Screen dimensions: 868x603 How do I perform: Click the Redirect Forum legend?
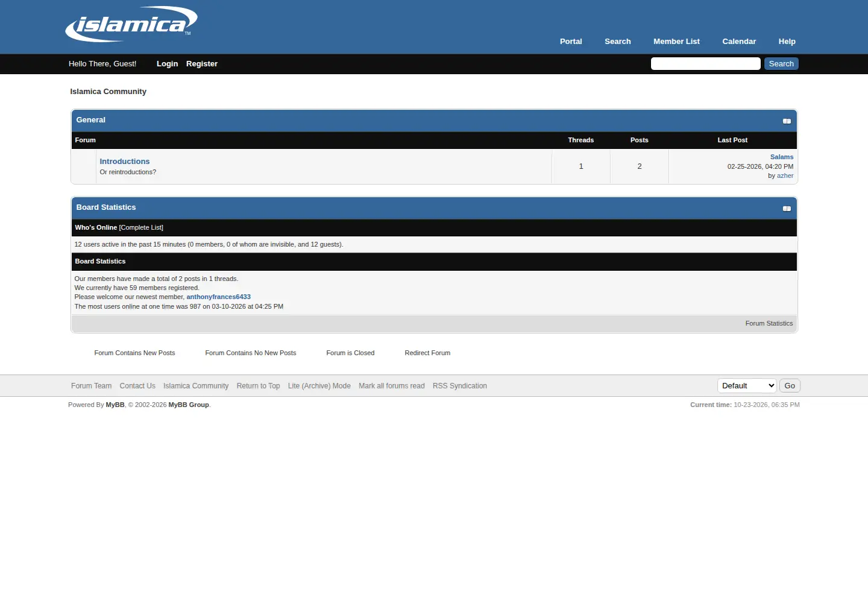point(427,353)
